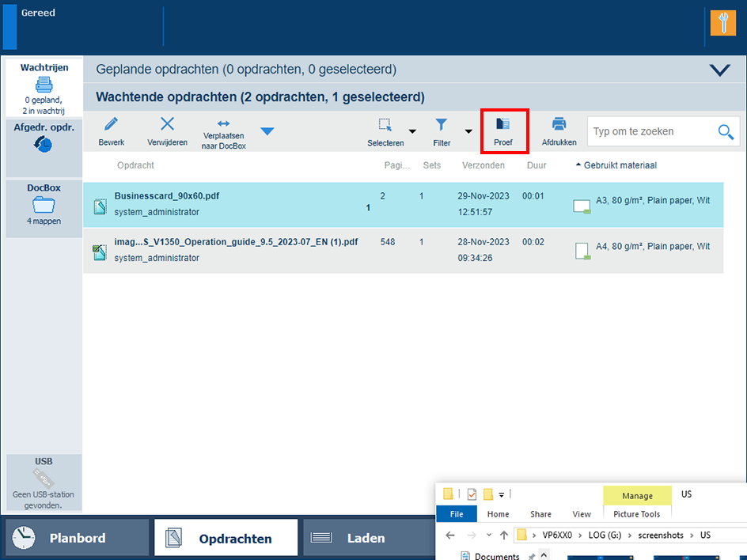Screen dimensions: 747x560
Task: Expand the Geplande opdrachten section chevron
Action: pos(720,70)
